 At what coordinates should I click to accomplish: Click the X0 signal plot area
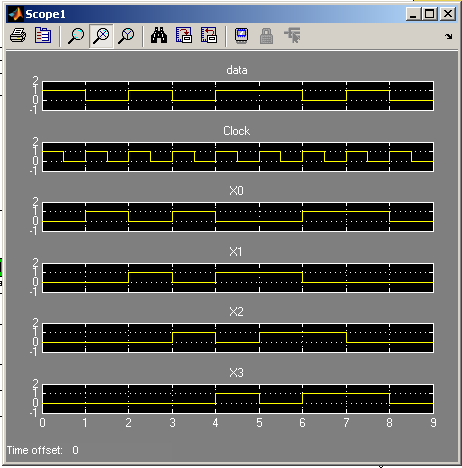click(238, 217)
